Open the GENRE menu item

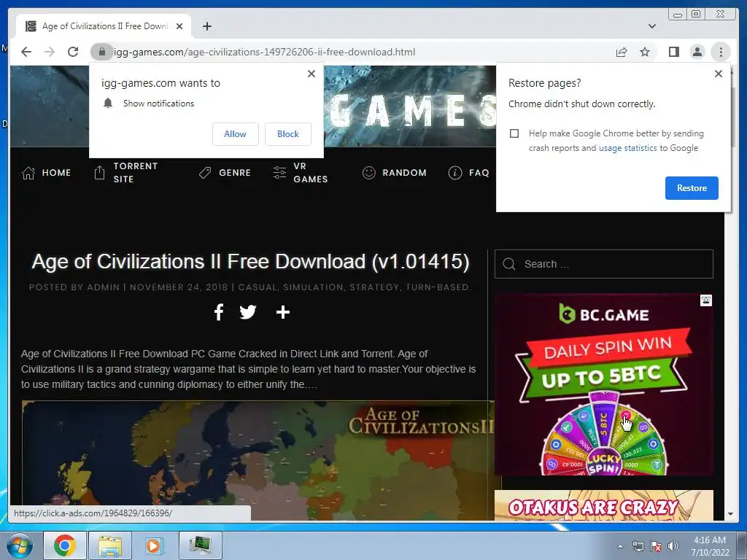click(x=225, y=172)
